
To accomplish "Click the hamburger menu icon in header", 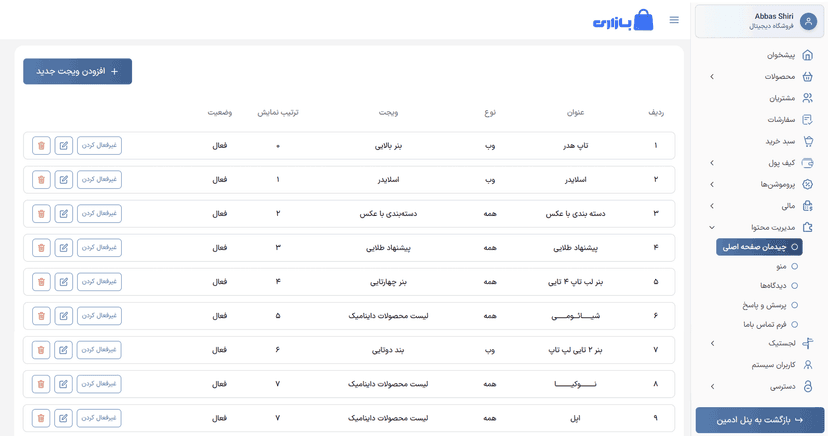I will (674, 20).
